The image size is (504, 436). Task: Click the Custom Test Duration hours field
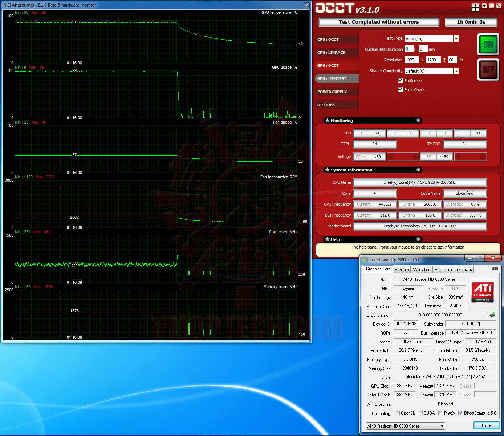[x=409, y=49]
